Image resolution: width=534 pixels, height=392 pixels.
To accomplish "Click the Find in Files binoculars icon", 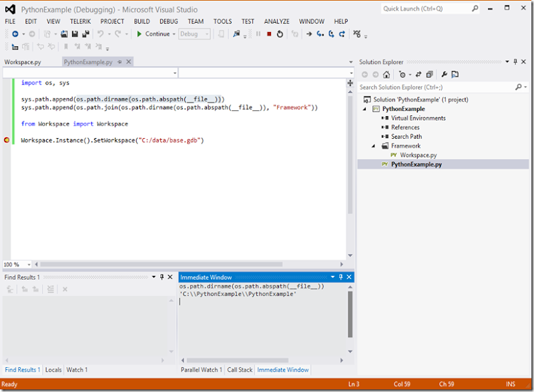I will [236, 33].
